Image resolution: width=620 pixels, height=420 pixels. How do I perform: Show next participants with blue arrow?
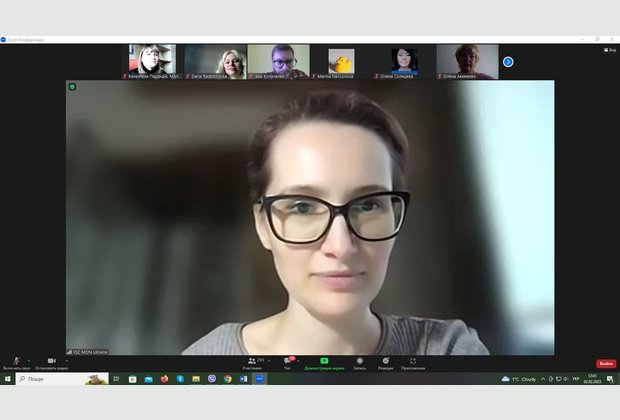pos(508,62)
